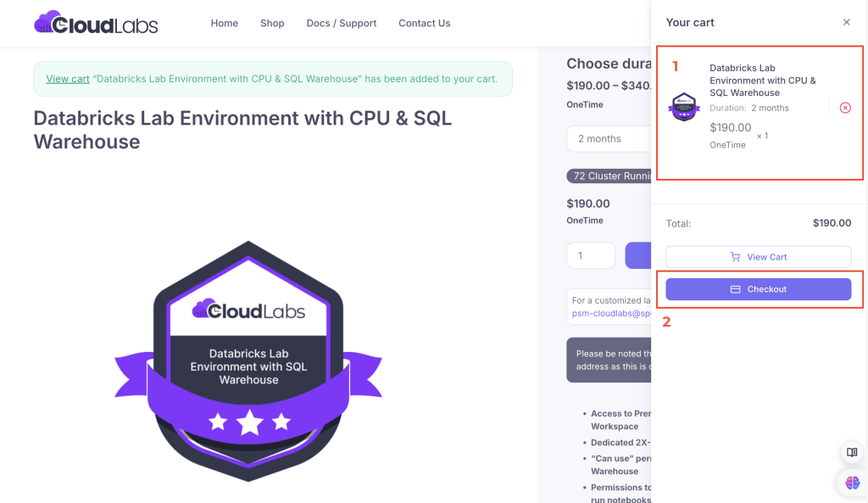Click the cart item badge thumbnail
Image resolution: width=868 pixels, height=503 pixels.
(684, 108)
